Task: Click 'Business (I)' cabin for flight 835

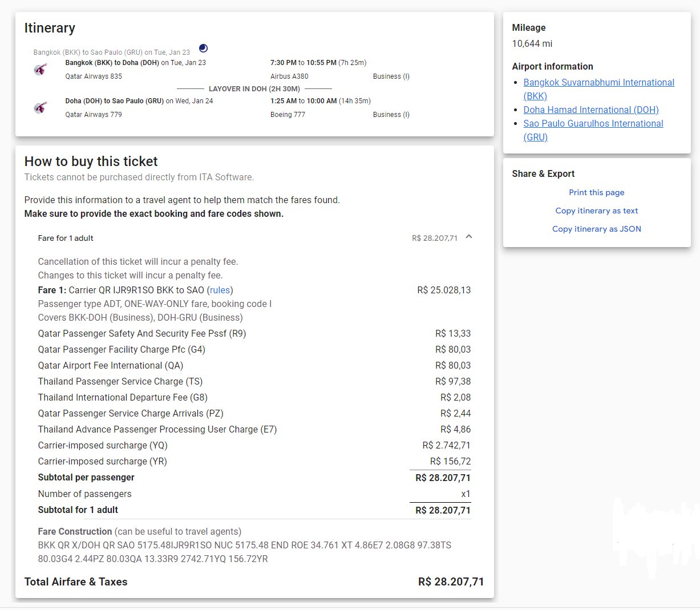Action: [x=391, y=76]
